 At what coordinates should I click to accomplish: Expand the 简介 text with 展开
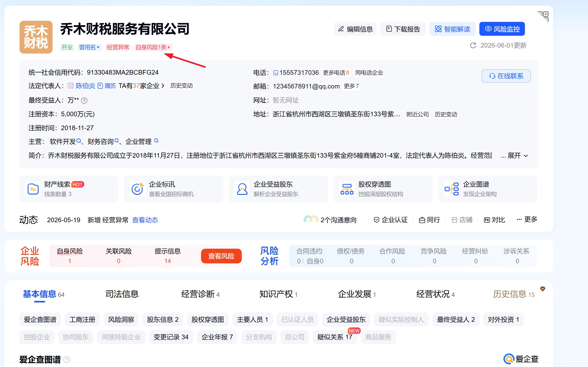(517, 156)
